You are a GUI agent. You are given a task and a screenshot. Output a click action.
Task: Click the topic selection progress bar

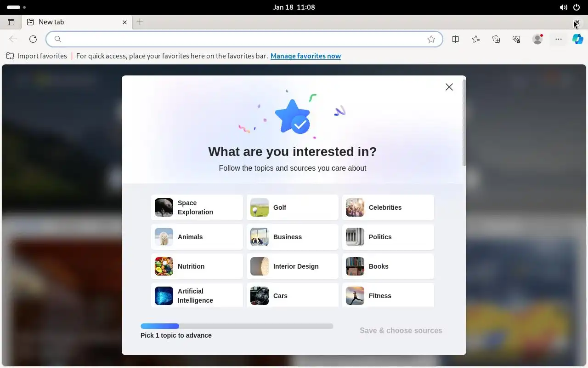click(x=237, y=326)
